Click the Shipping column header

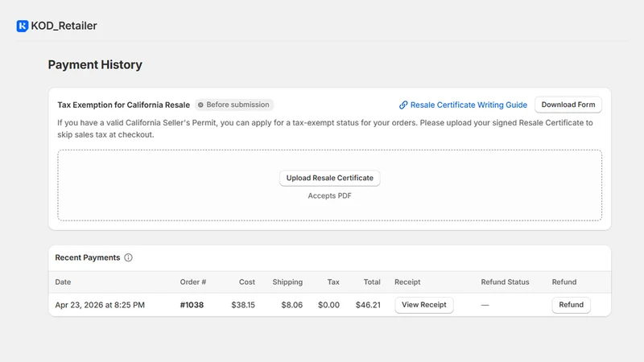[287, 282]
